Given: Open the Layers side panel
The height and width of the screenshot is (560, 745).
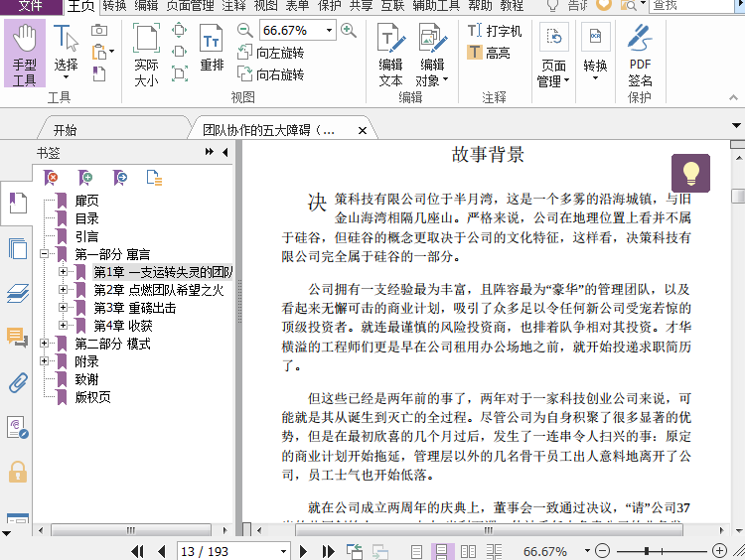Looking at the screenshot, I should (18, 293).
